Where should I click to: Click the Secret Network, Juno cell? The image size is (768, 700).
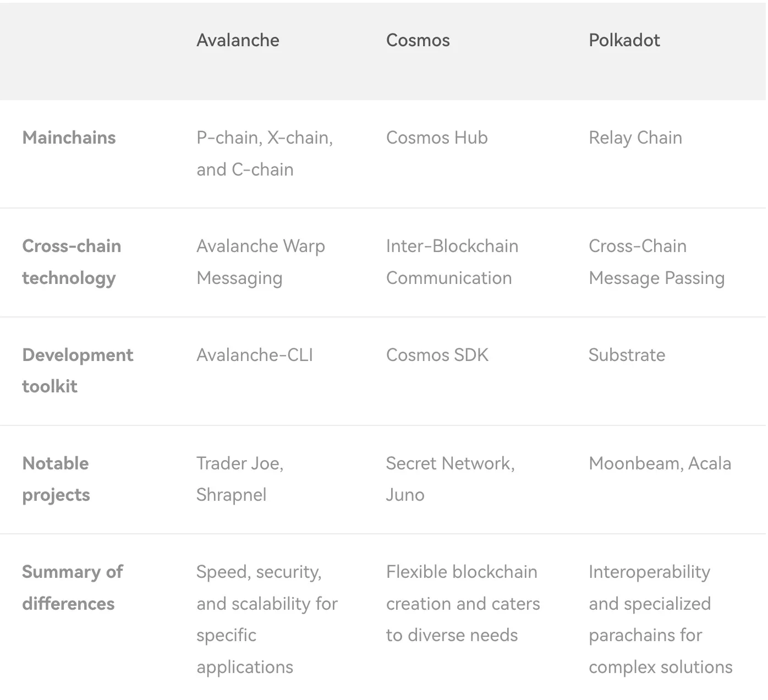450,479
